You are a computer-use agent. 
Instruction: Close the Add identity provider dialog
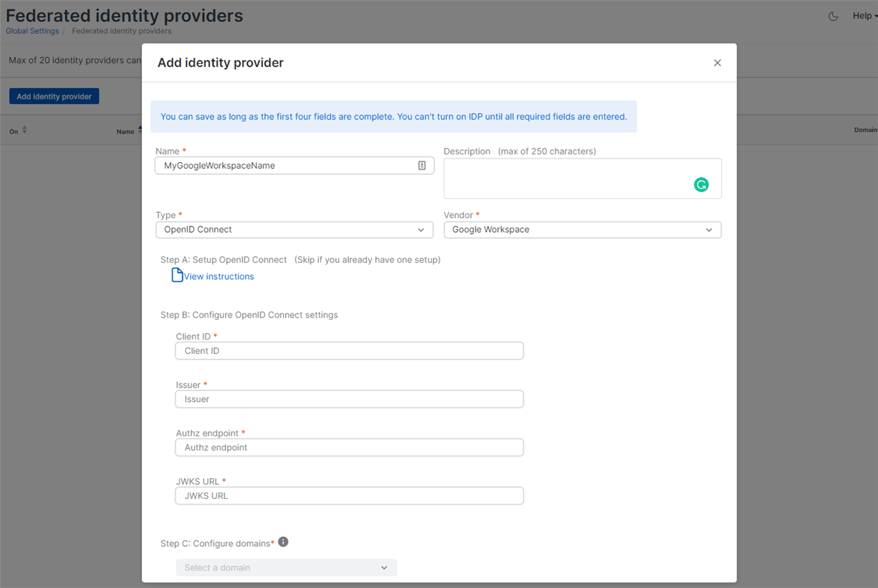coord(717,62)
